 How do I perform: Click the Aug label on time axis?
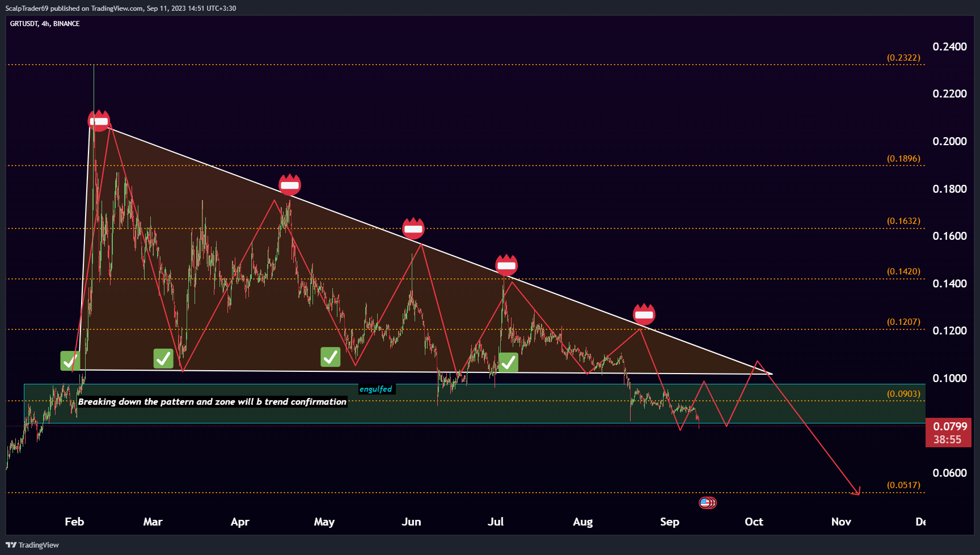click(x=582, y=522)
